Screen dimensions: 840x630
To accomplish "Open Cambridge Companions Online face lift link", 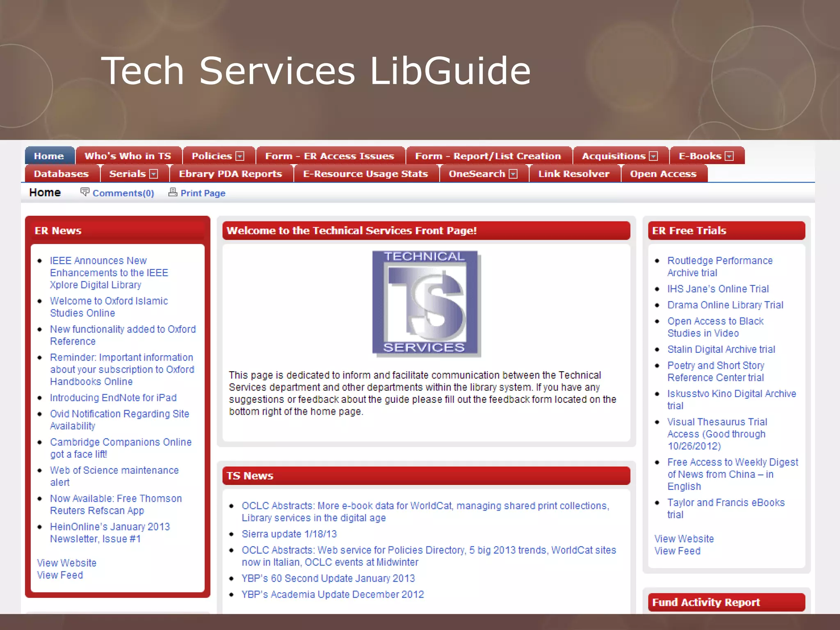I will point(121,448).
